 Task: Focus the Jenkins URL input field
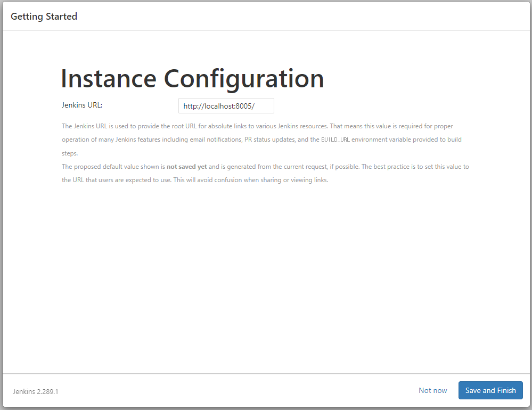click(226, 106)
